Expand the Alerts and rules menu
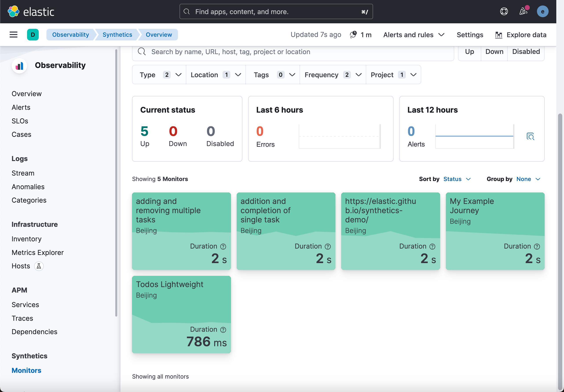 414,35
